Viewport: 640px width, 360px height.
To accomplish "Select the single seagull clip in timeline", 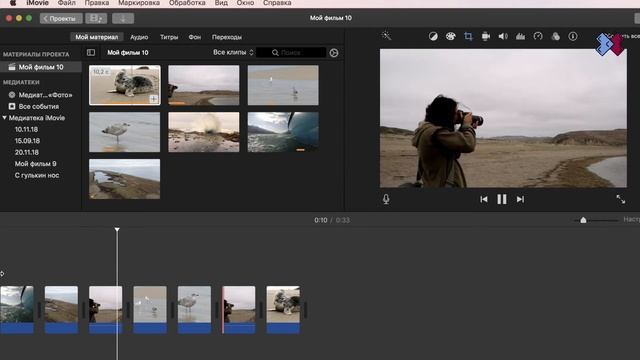I will tap(194, 310).
